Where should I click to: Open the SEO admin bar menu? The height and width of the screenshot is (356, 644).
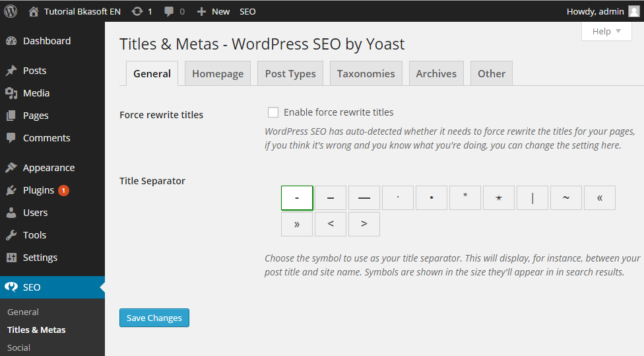[247, 11]
